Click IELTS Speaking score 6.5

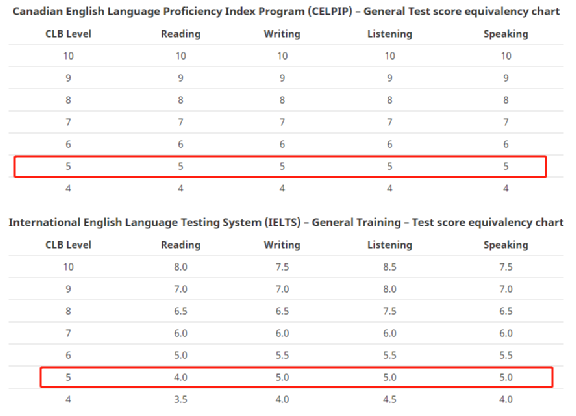click(x=506, y=311)
